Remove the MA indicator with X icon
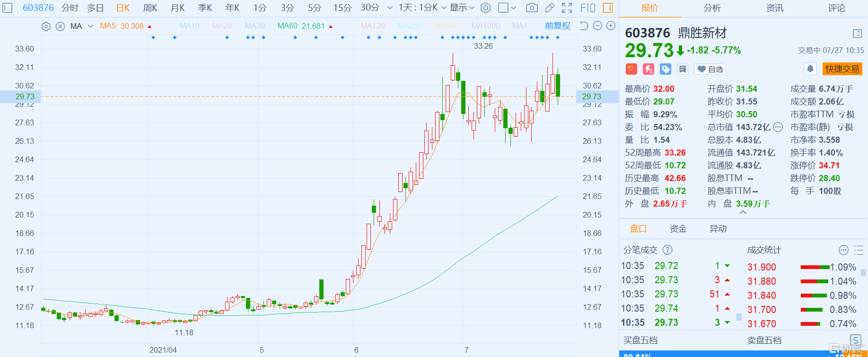 [60, 26]
